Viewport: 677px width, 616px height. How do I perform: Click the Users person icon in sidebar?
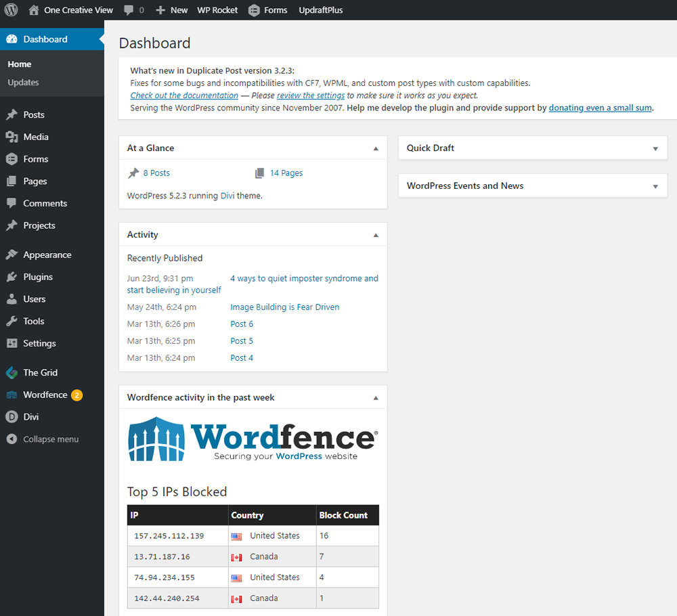12,299
